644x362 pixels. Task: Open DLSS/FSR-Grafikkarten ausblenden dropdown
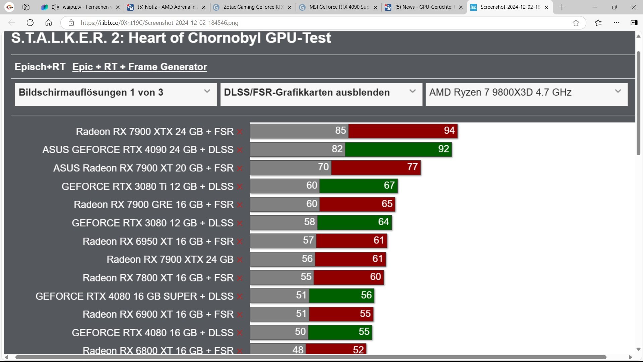pyautogui.click(x=321, y=95)
